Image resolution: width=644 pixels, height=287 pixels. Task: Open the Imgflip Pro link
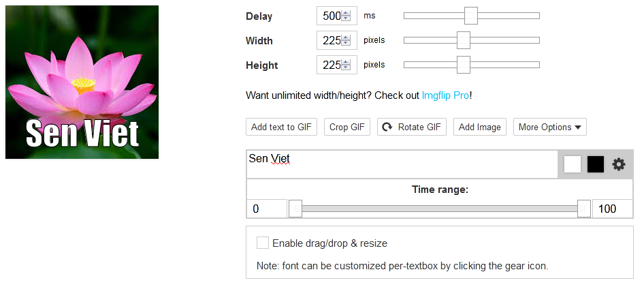[x=445, y=95]
